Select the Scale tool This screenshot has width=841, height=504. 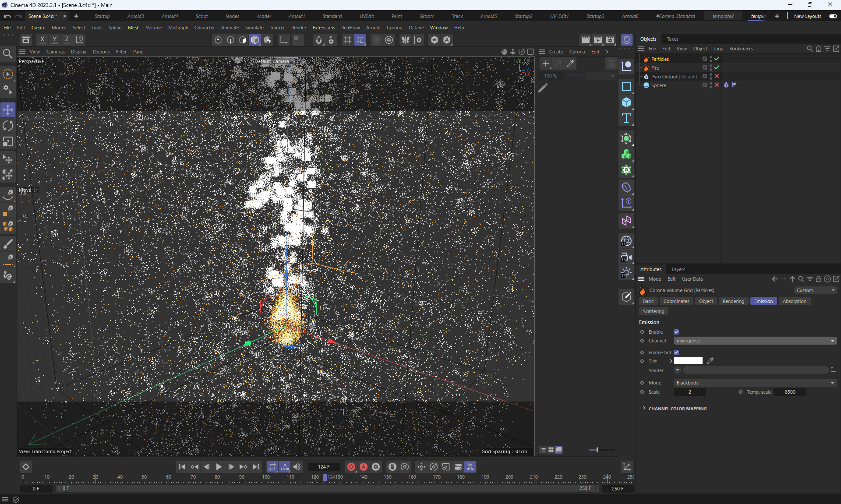click(x=8, y=142)
